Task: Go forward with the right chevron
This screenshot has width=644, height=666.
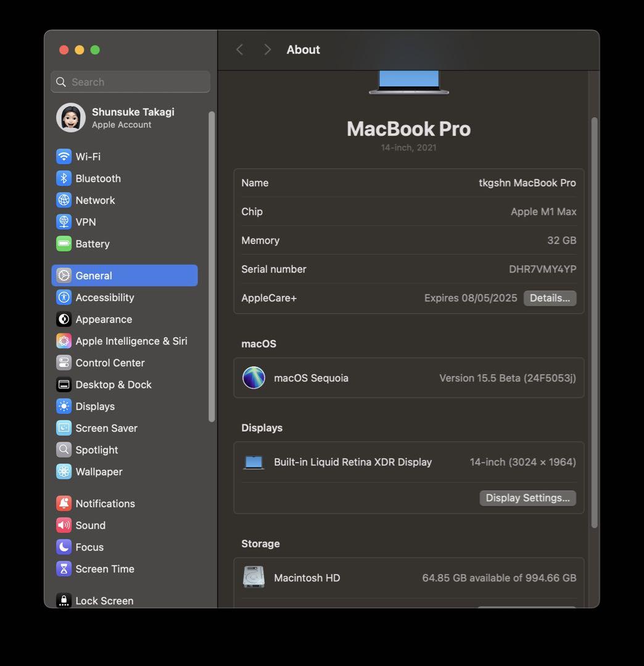Action: tap(267, 50)
